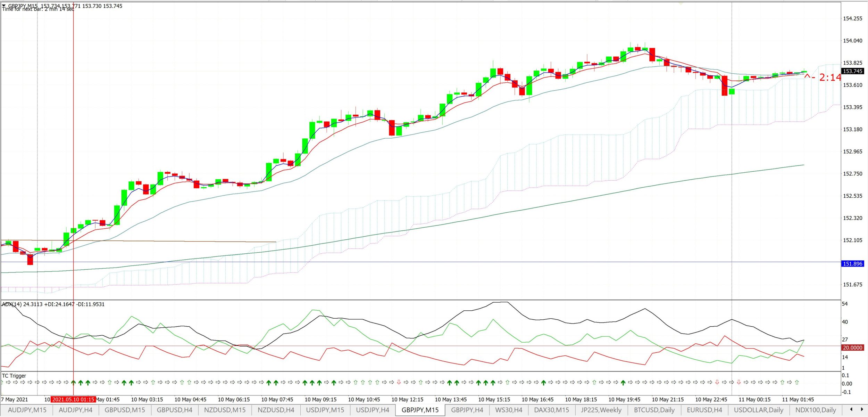Open the GBPJPY,H4 chart tab
The height and width of the screenshot is (417, 868).
(x=467, y=410)
